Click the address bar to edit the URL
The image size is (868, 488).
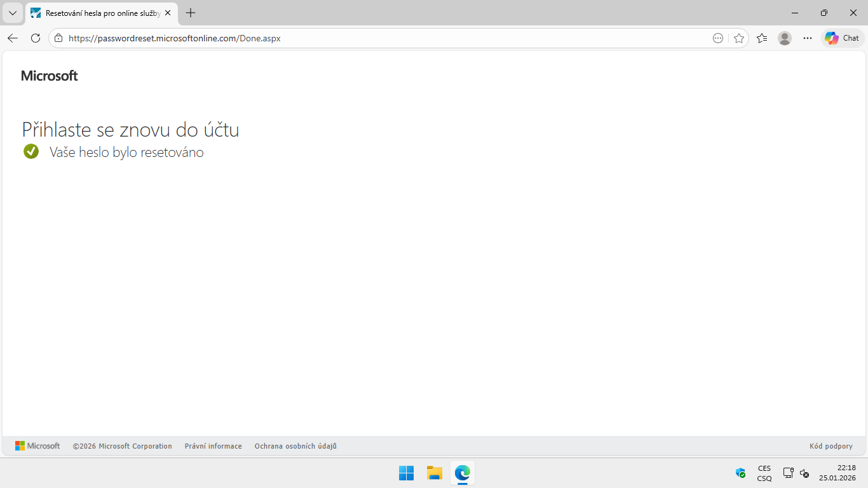point(381,38)
